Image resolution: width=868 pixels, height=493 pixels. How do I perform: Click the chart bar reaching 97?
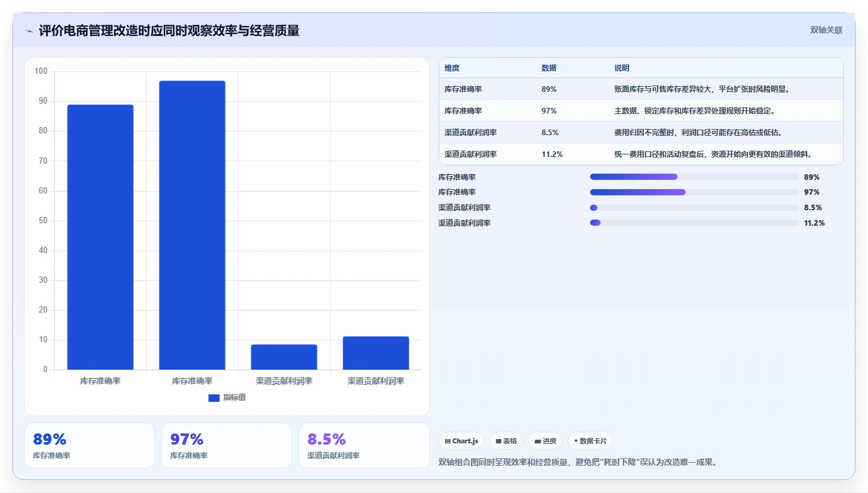(x=192, y=226)
